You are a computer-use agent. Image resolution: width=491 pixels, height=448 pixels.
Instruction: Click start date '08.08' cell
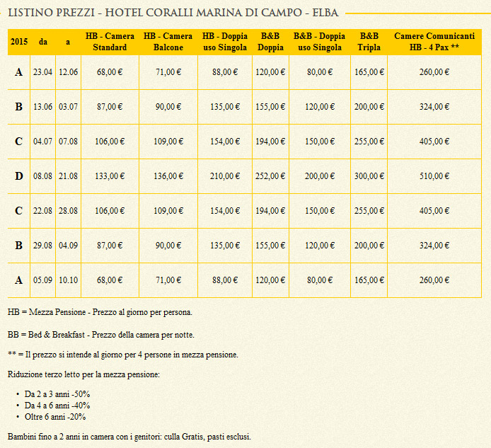click(x=43, y=176)
